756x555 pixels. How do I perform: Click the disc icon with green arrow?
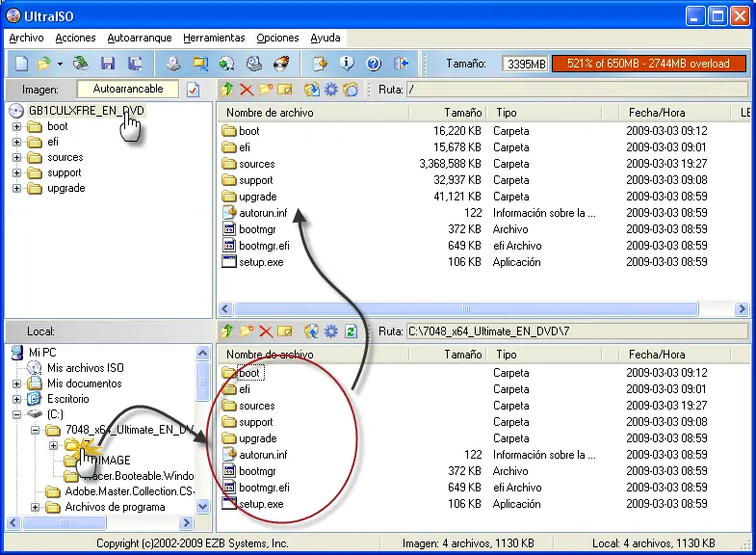(x=226, y=64)
